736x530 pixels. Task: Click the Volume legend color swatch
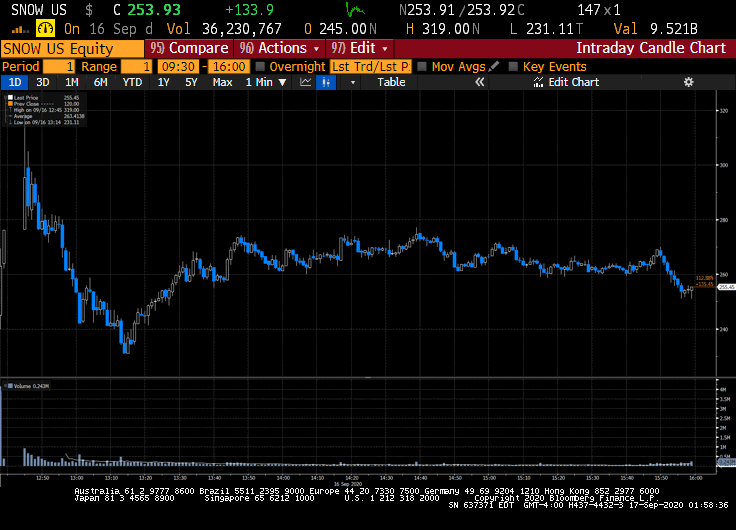pyautogui.click(x=10, y=386)
